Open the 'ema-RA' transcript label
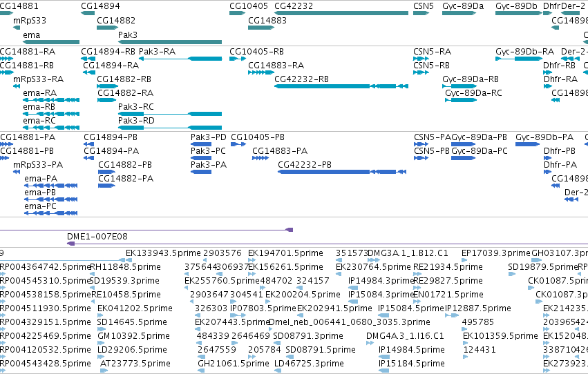 coord(40,93)
